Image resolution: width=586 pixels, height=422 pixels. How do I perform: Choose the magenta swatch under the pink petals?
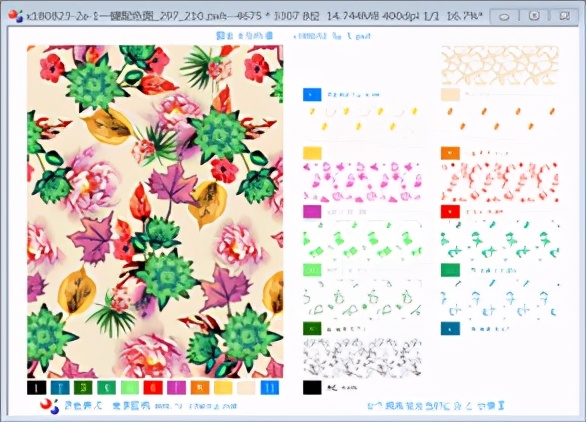point(312,212)
